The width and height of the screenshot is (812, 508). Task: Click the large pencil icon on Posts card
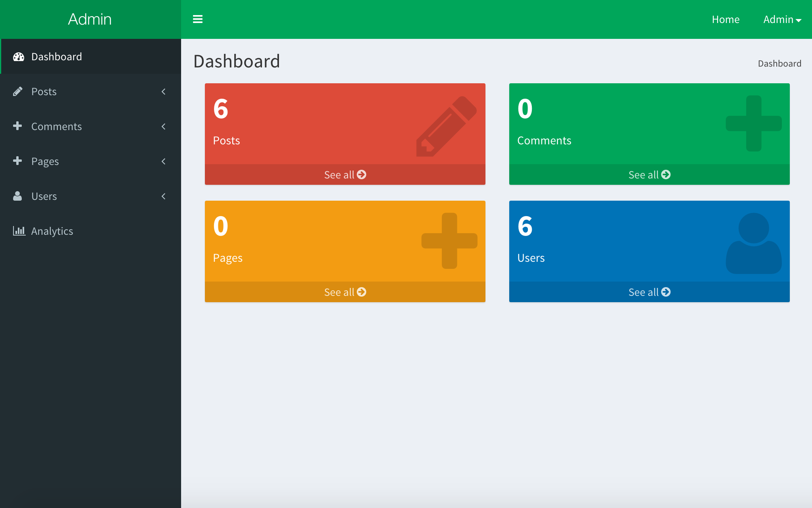(446, 126)
